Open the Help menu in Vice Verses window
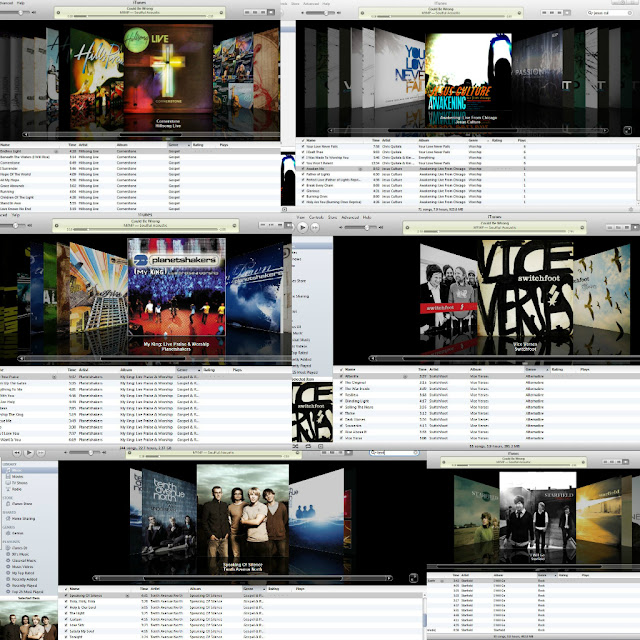This screenshot has width=640, height=640. 367,217
